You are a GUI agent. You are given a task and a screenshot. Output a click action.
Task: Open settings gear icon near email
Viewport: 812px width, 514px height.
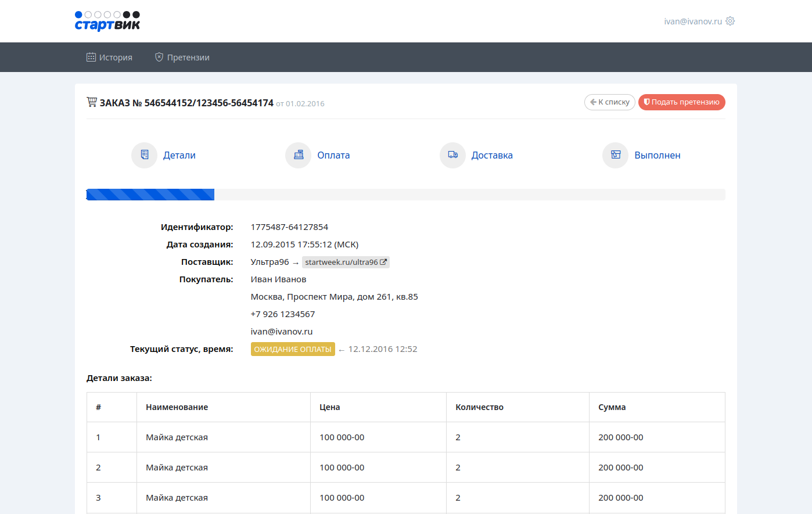coord(730,21)
